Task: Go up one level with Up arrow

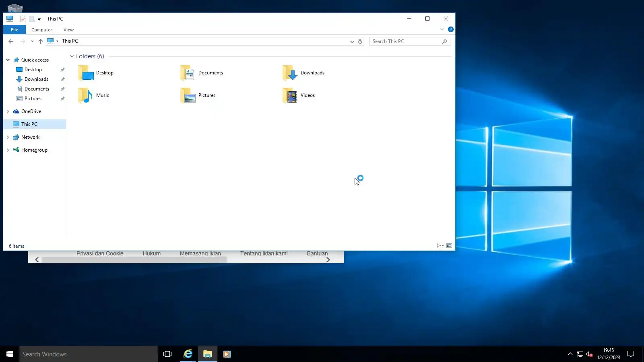Action: click(x=41, y=41)
